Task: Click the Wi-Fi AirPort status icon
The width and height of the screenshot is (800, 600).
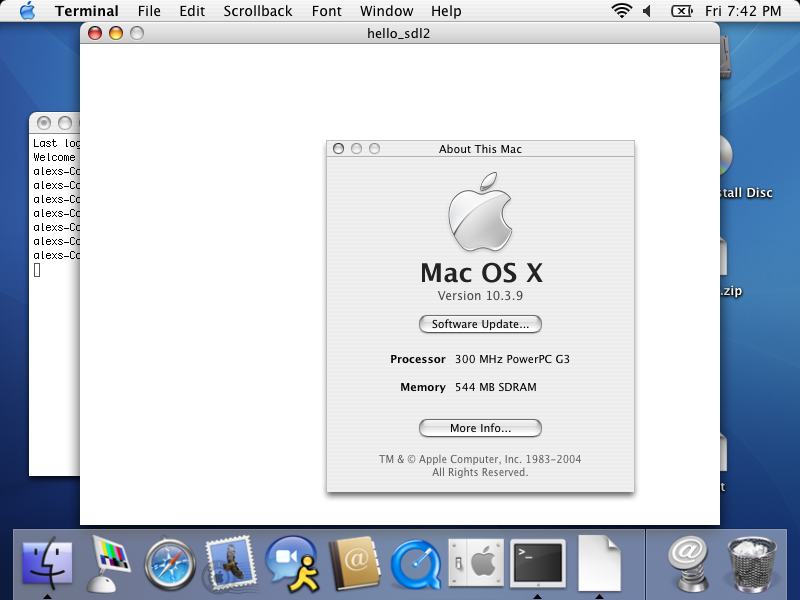Action: click(621, 11)
